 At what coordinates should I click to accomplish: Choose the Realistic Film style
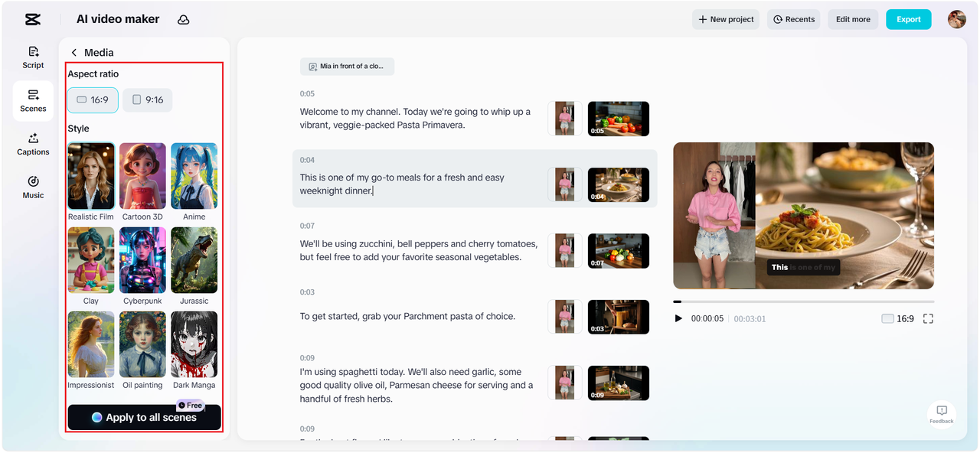pos(91,182)
